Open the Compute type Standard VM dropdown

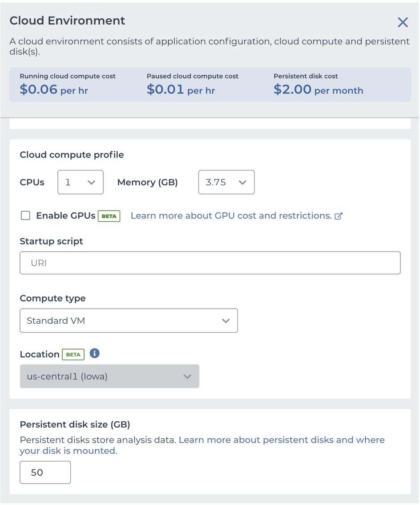tap(129, 321)
